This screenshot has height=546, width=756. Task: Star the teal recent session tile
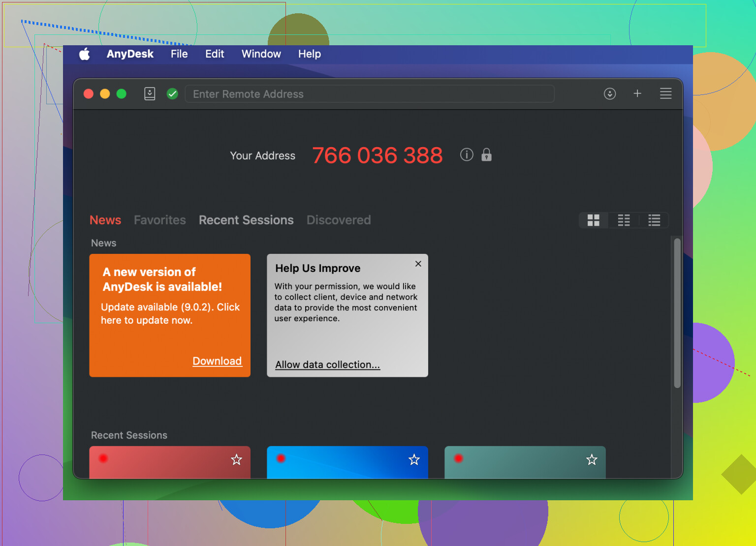tap(592, 459)
